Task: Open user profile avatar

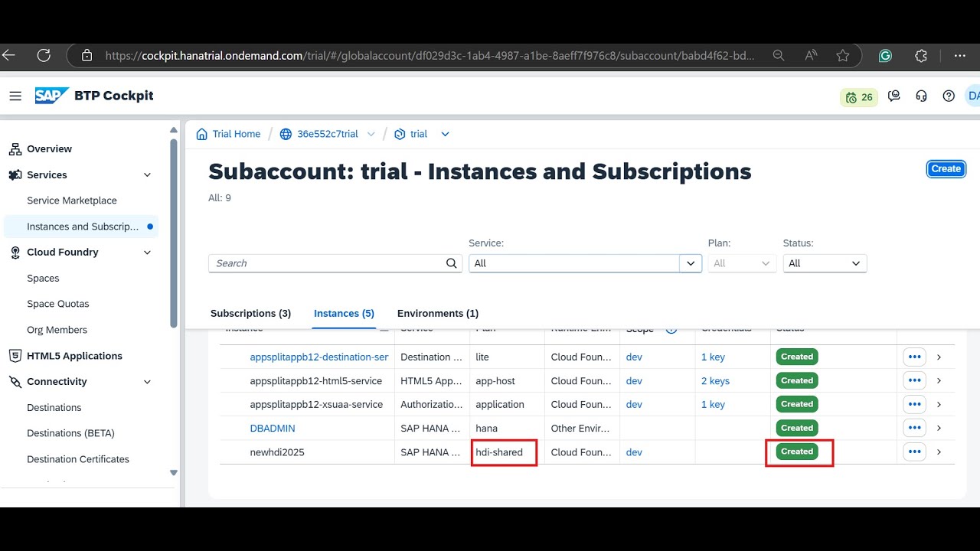Action: (x=972, y=96)
